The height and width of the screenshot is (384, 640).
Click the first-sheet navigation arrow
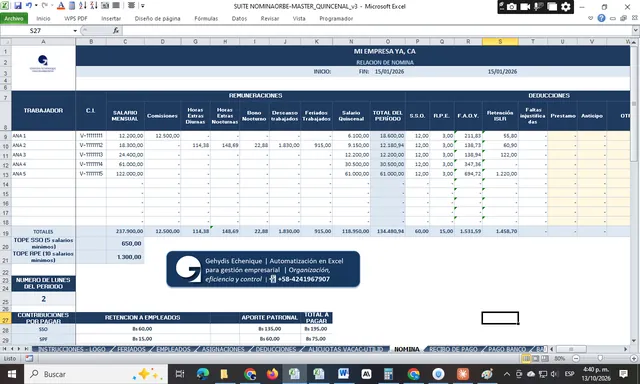pyautogui.click(x=5, y=349)
